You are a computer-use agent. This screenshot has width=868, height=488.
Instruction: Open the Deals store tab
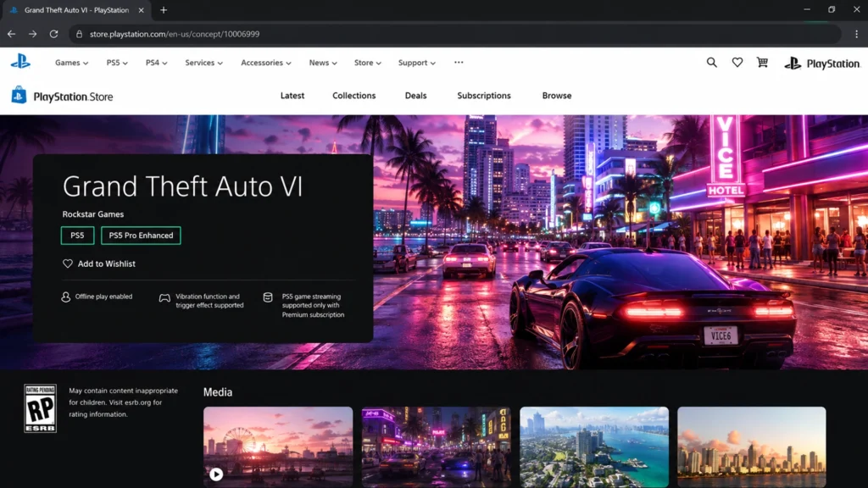(x=415, y=96)
